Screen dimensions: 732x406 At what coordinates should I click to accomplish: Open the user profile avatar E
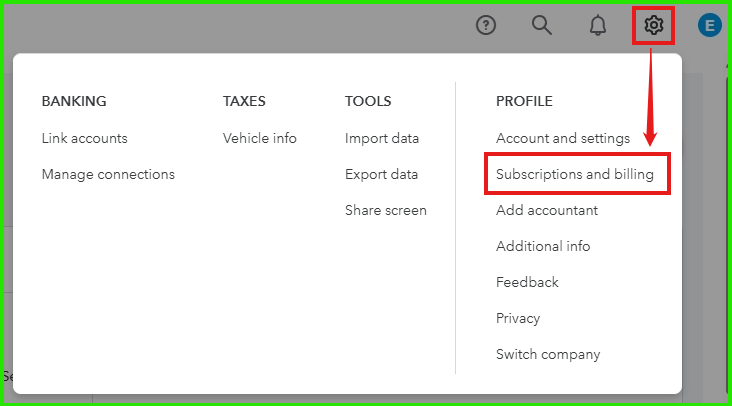point(710,25)
